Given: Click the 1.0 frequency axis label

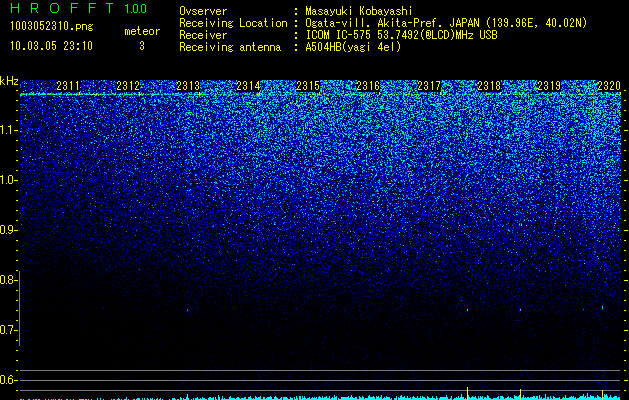Looking at the screenshot, I should click(x=8, y=180).
